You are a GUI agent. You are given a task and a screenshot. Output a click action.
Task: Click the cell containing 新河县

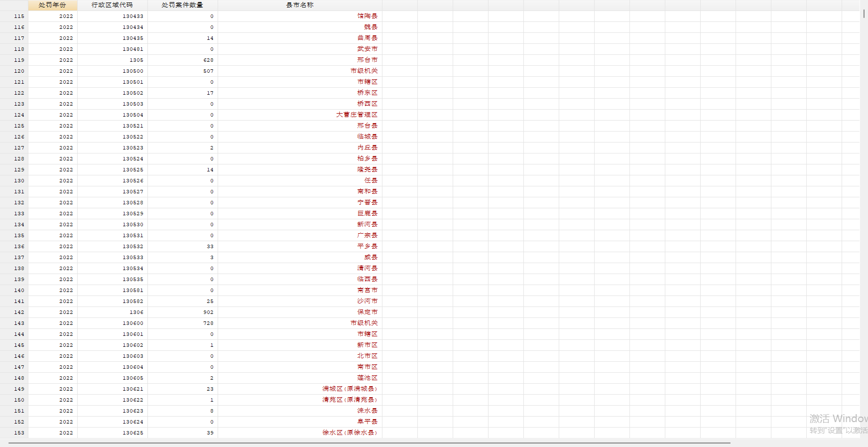pyautogui.click(x=300, y=225)
